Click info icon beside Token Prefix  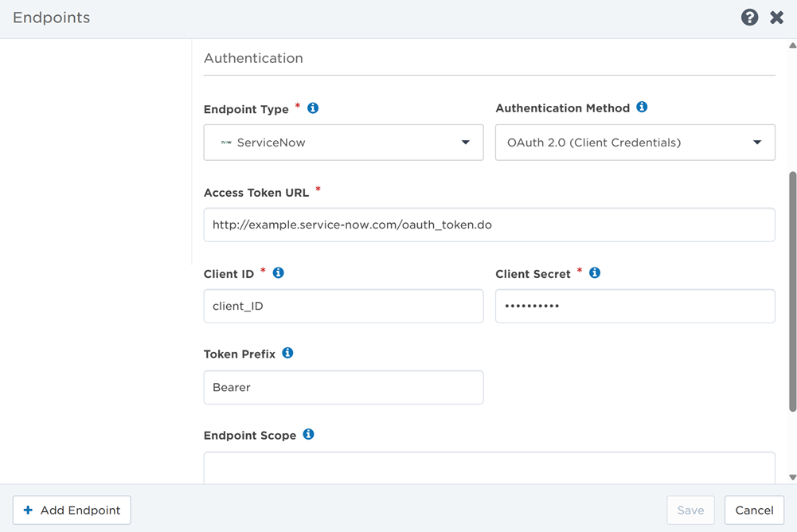(287, 354)
